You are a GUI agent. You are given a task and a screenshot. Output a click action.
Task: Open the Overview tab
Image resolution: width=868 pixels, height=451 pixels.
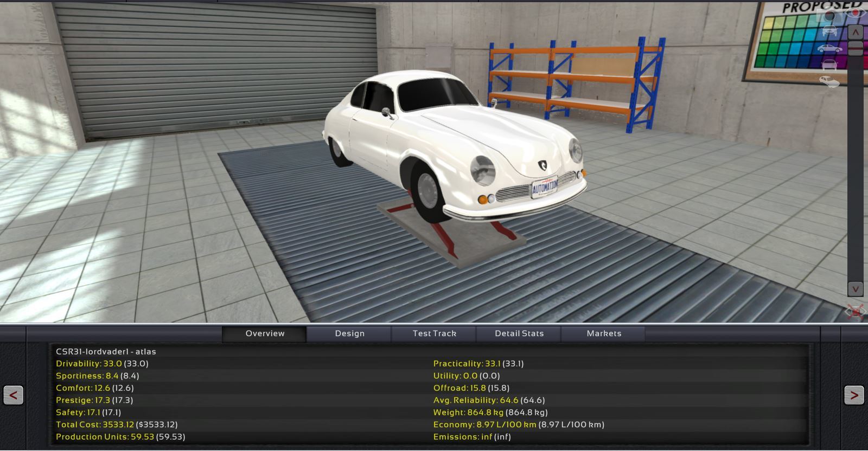(265, 333)
